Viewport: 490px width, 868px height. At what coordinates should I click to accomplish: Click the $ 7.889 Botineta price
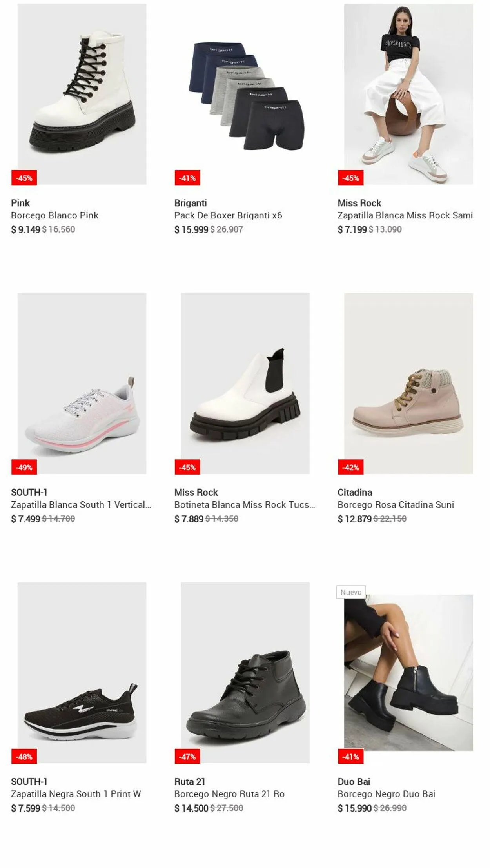pyautogui.click(x=189, y=519)
